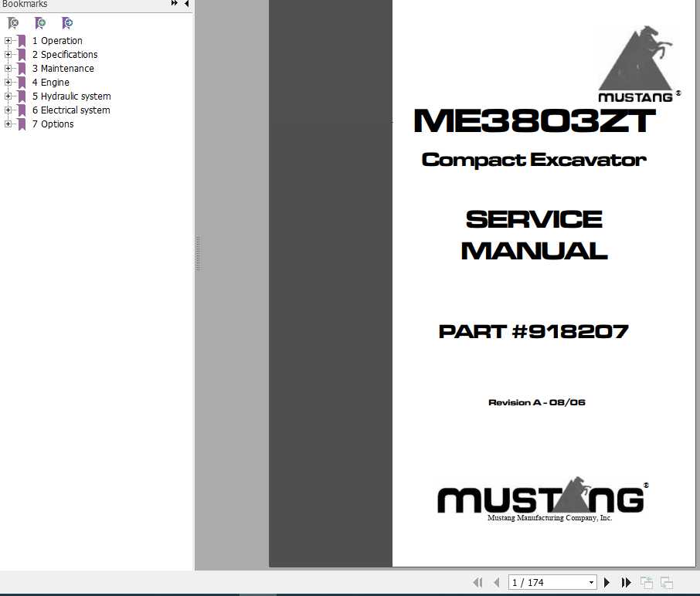Click the delete bookmark icon
The width and height of the screenshot is (700, 596).
tap(13, 23)
